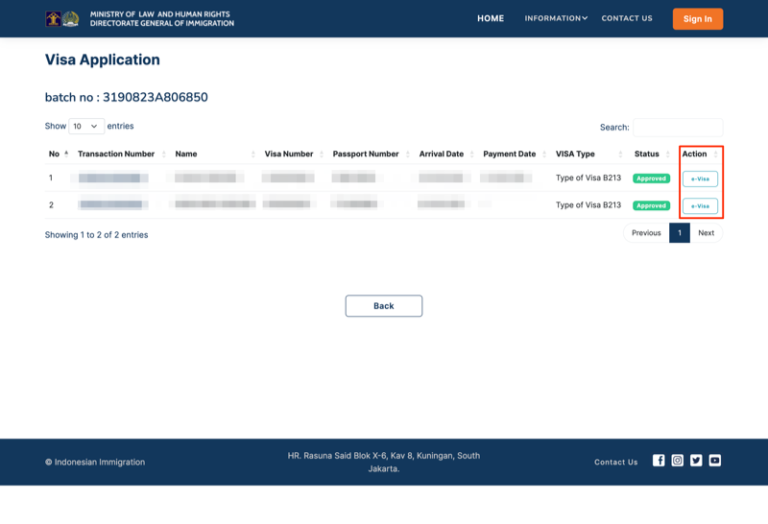
Task: Go to the Home menu item
Action: 490,18
